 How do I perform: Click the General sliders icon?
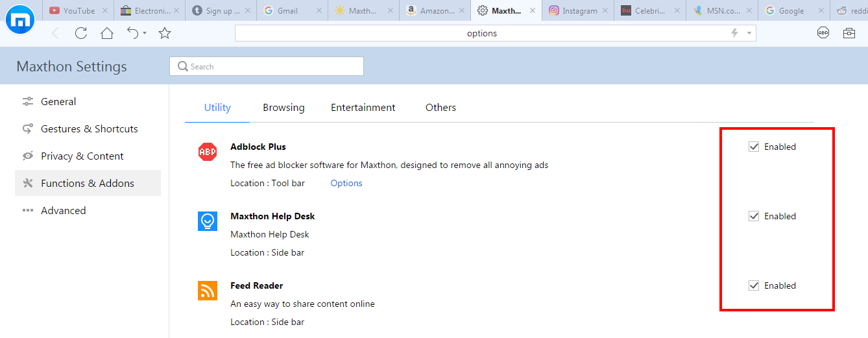pyautogui.click(x=28, y=101)
